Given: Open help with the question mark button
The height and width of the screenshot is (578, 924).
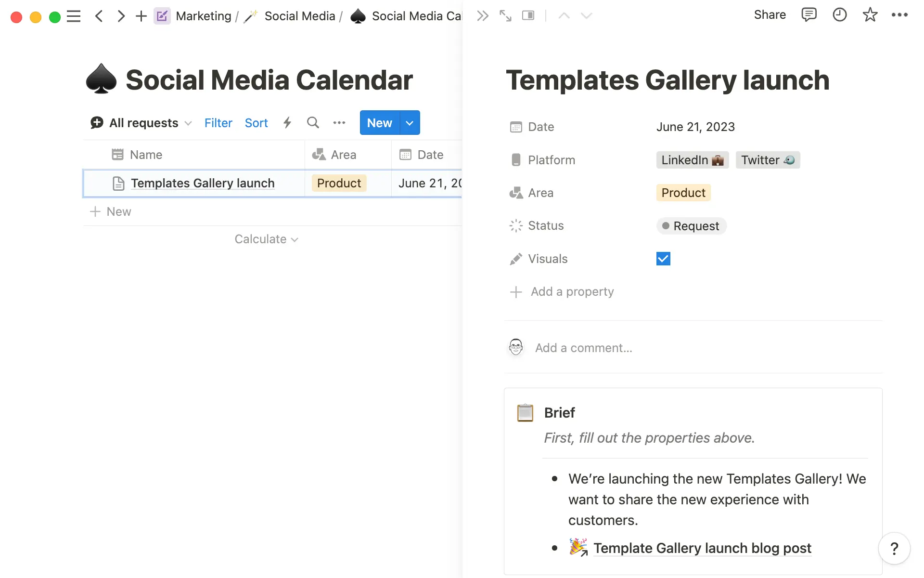Looking at the screenshot, I should coord(894,548).
